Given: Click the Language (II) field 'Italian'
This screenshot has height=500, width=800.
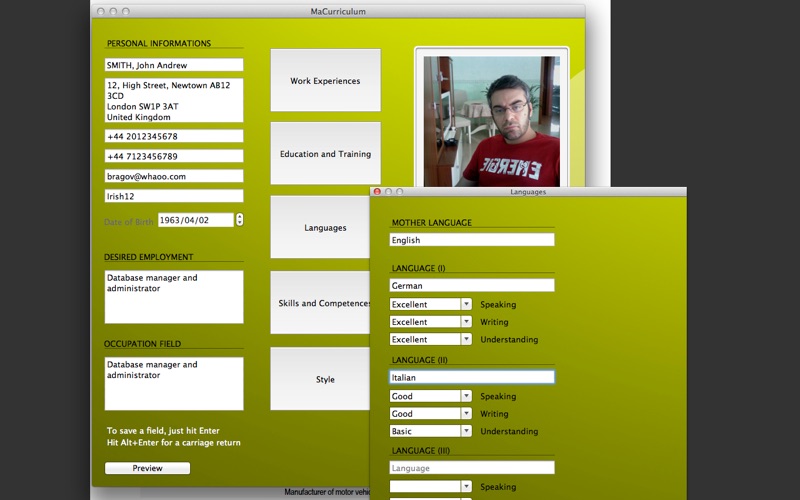Looking at the screenshot, I should (x=472, y=377).
